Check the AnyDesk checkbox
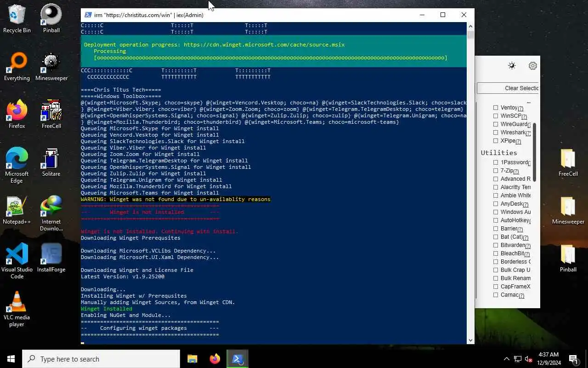 pyautogui.click(x=496, y=204)
